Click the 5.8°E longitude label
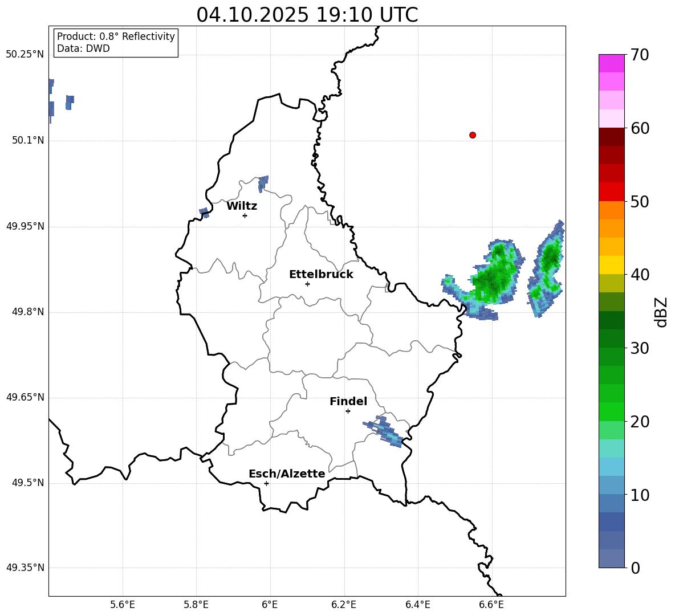Screen dimensions: 675x616 (196, 605)
